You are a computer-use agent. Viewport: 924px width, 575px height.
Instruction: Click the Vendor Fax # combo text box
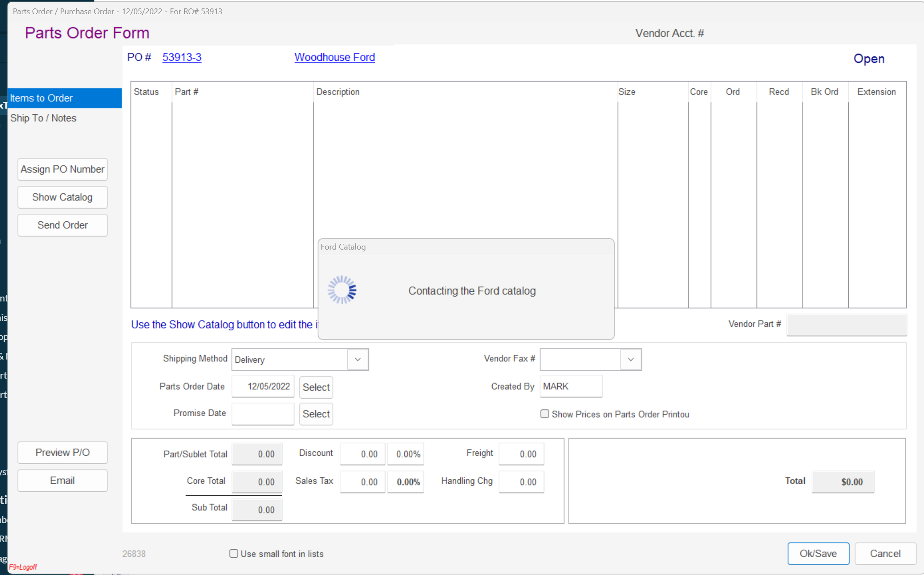click(580, 360)
